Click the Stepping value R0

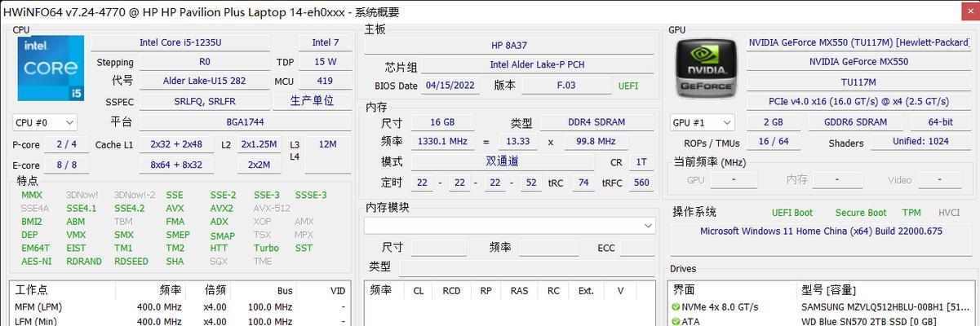(x=205, y=62)
